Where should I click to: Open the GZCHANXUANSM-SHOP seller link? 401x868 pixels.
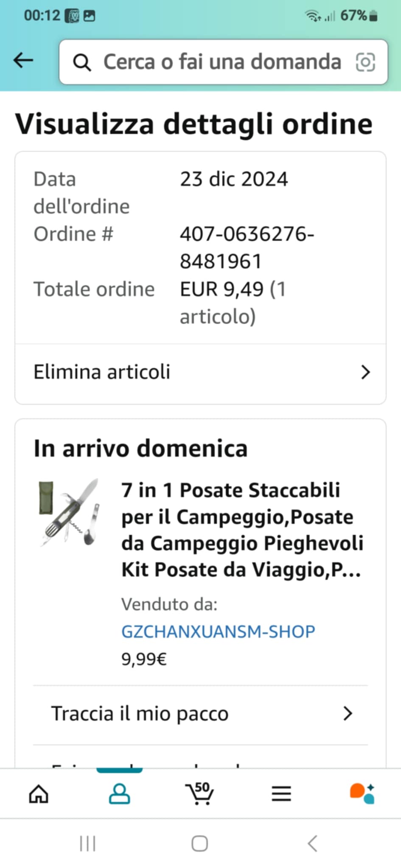coord(218,632)
